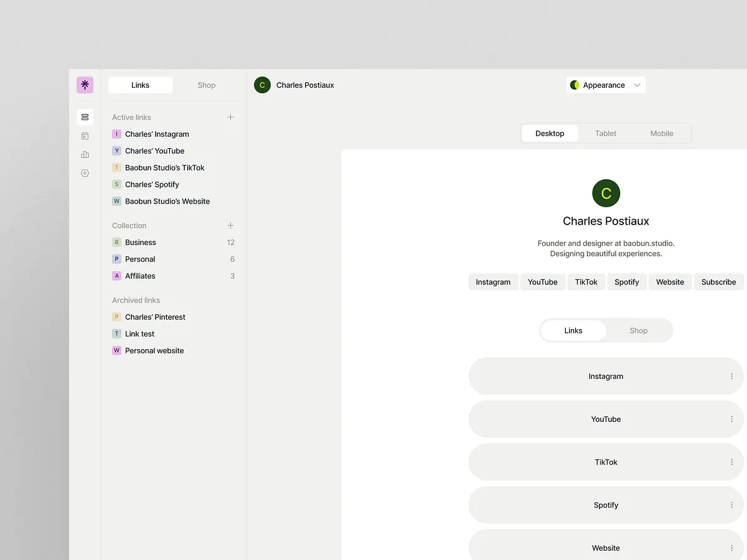Click the plus icon next to Active links

click(x=230, y=117)
